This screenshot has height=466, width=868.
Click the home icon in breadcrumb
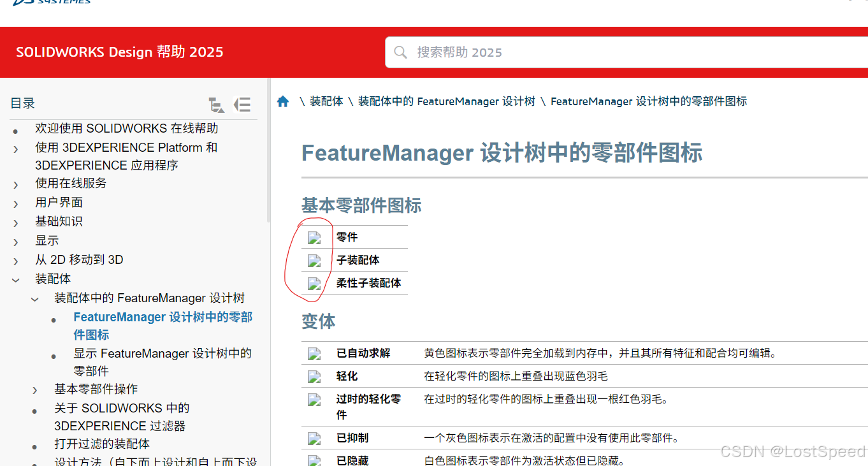283,101
